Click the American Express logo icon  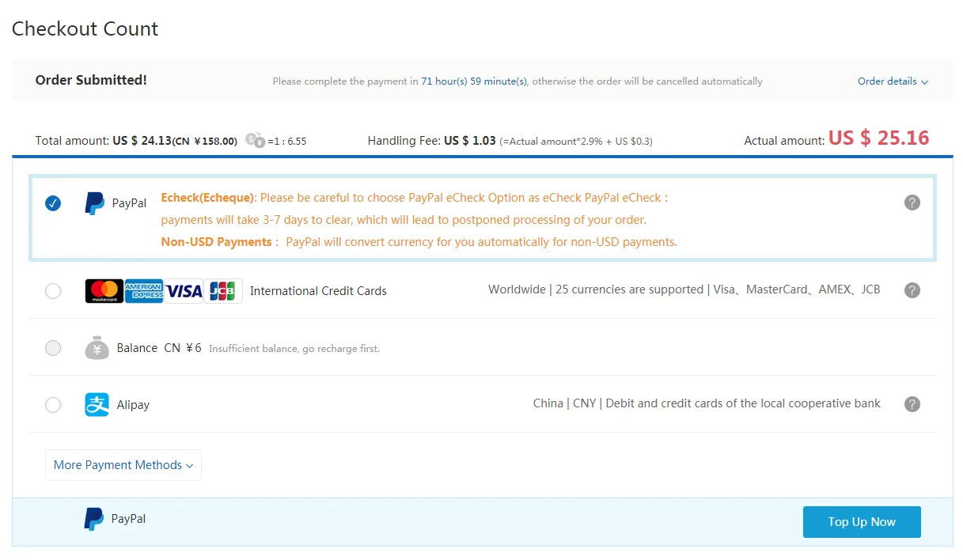pos(144,291)
